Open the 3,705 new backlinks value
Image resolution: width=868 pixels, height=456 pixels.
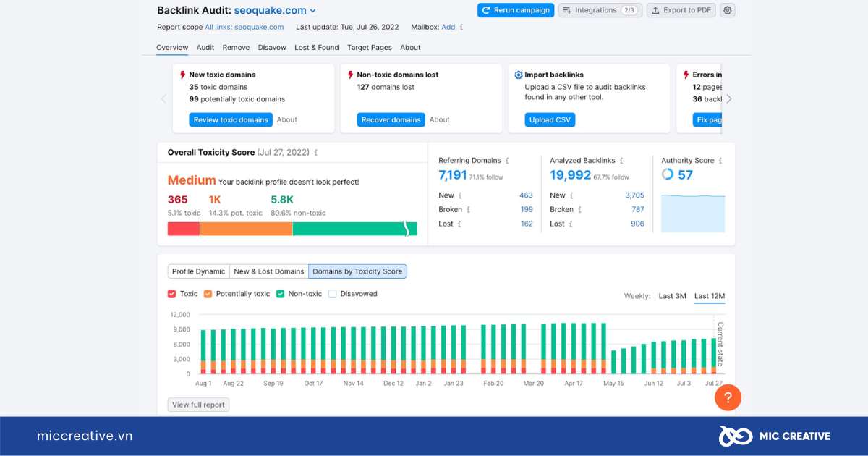(634, 195)
